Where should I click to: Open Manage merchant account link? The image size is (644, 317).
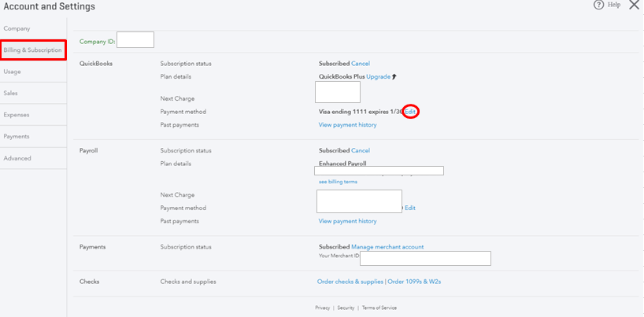point(387,247)
